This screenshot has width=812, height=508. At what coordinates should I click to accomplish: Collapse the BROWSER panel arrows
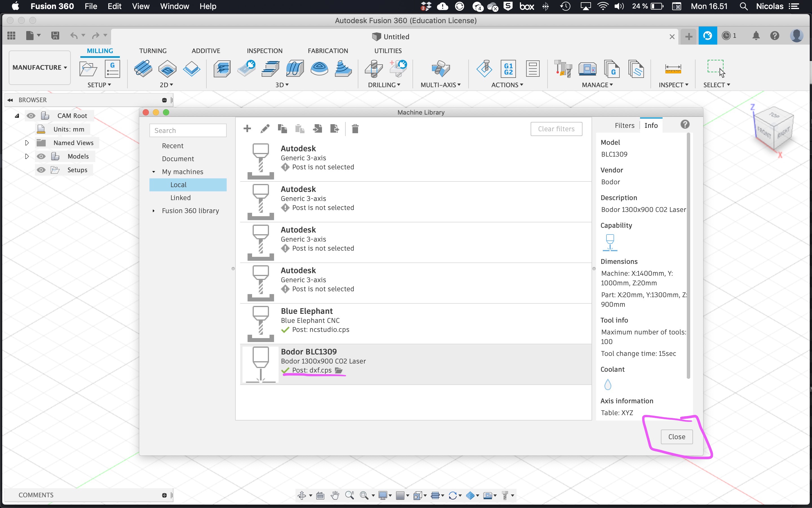tap(10, 100)
